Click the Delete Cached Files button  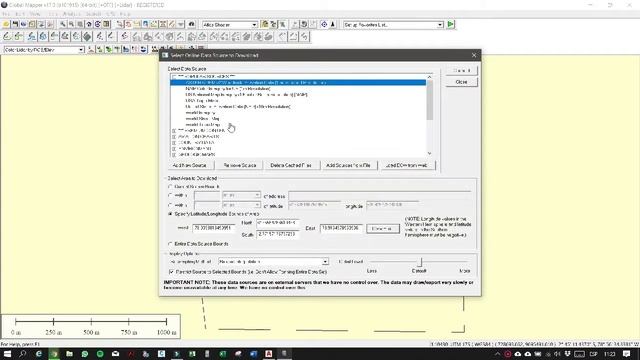pyautogui.click(x=291, y=165)
